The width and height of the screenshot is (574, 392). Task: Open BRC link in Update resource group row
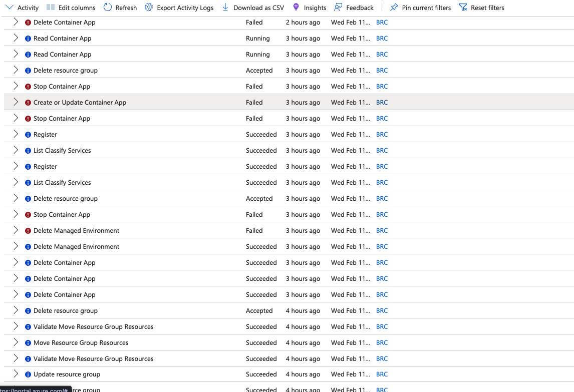click(382, 374)
